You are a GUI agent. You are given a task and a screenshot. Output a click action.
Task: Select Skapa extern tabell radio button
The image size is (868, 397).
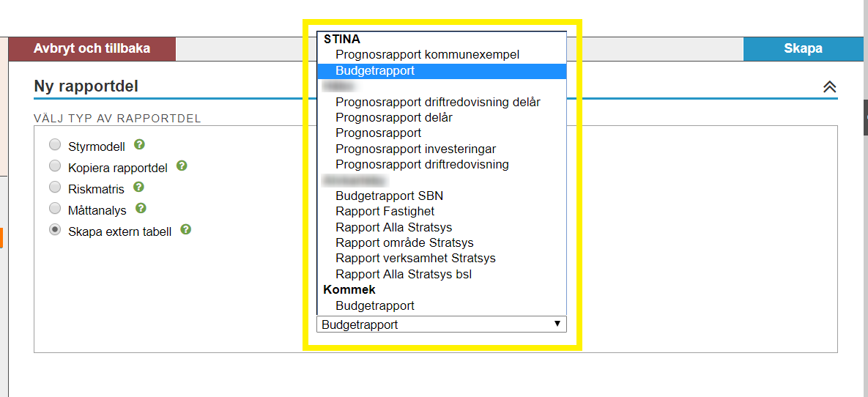pyautogui.click(x=55, y=230)
